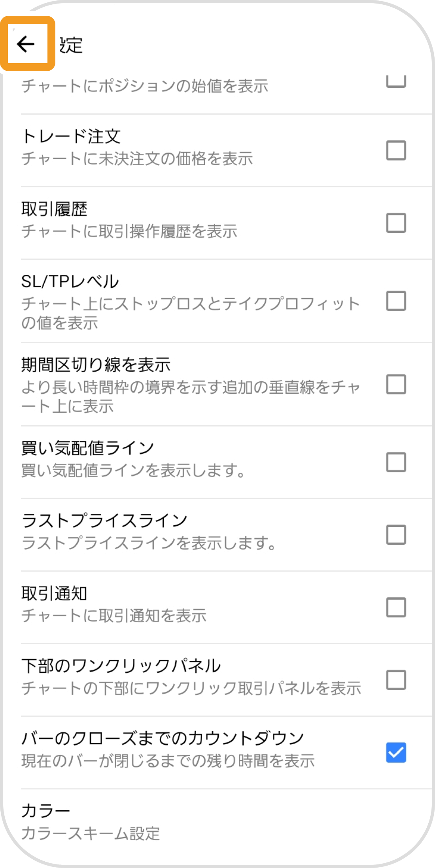Open the カラー scheme settings
Image resolution: width=435 pixels, height=868 pixels.
click(46, 811)
